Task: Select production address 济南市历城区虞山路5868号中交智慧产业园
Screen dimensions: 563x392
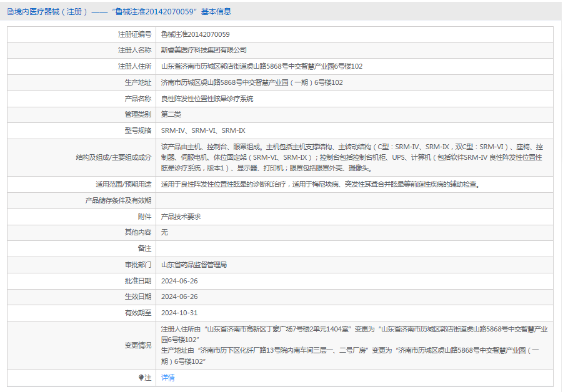Action: tap(252, 82)
